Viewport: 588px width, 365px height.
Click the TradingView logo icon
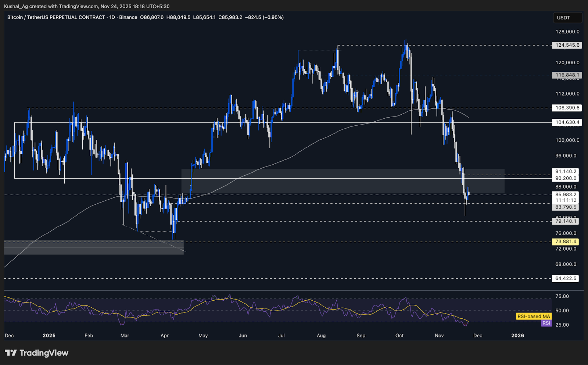coord(11,353)
